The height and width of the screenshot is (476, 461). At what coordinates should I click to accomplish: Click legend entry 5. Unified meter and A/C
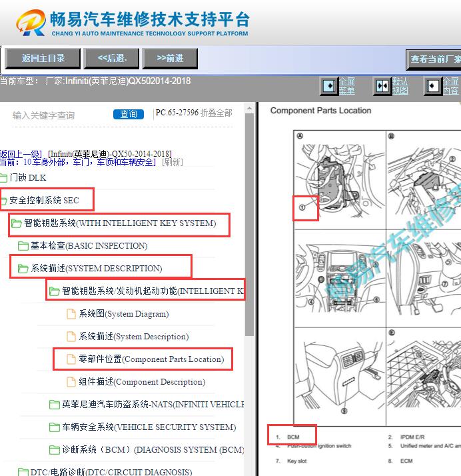coord(424,446)
